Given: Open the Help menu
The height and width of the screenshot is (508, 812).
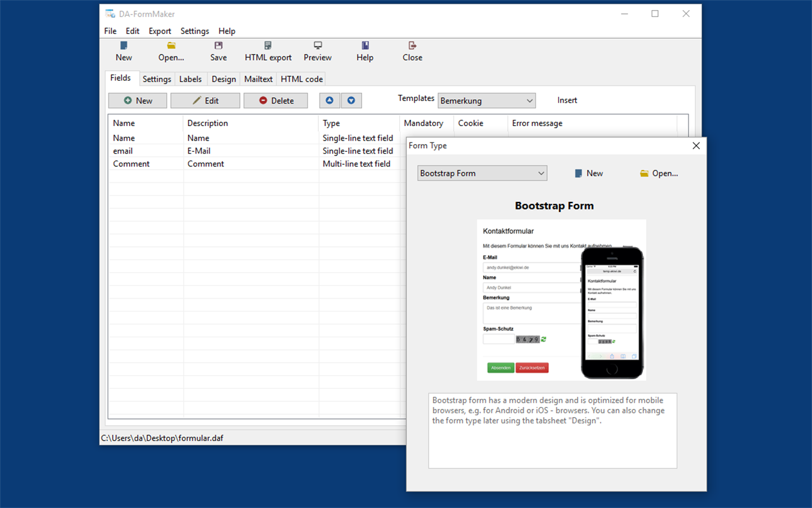Looking at the screenshot, I should [227, 31].
